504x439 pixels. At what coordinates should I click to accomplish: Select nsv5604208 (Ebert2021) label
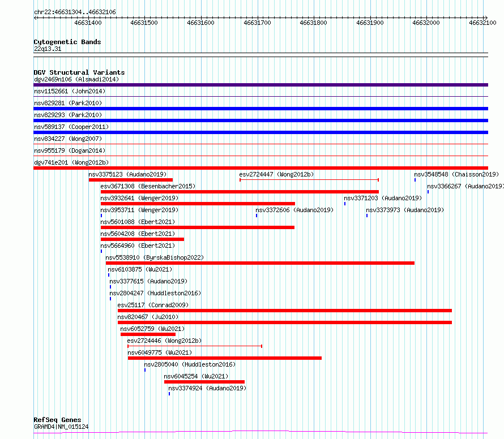click(x=138, y=234)
